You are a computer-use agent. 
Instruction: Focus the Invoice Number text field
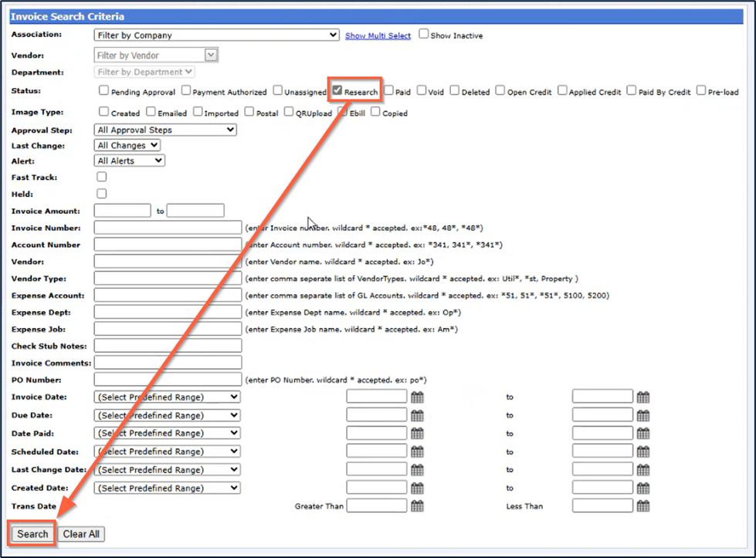[x=168, y=228]
